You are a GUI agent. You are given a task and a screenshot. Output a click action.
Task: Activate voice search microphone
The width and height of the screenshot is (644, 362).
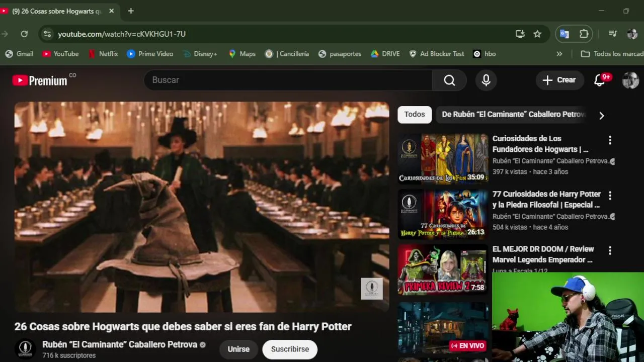pos(486,80)
